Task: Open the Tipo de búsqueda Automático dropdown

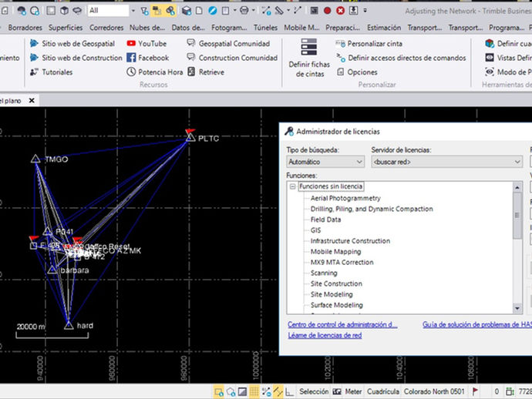Action: coord(325,162)
